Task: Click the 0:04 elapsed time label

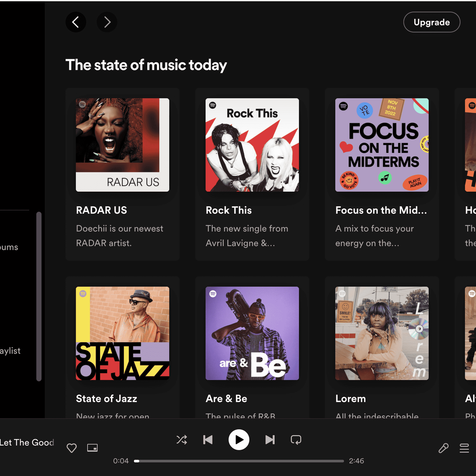Action: click(121, 461)
